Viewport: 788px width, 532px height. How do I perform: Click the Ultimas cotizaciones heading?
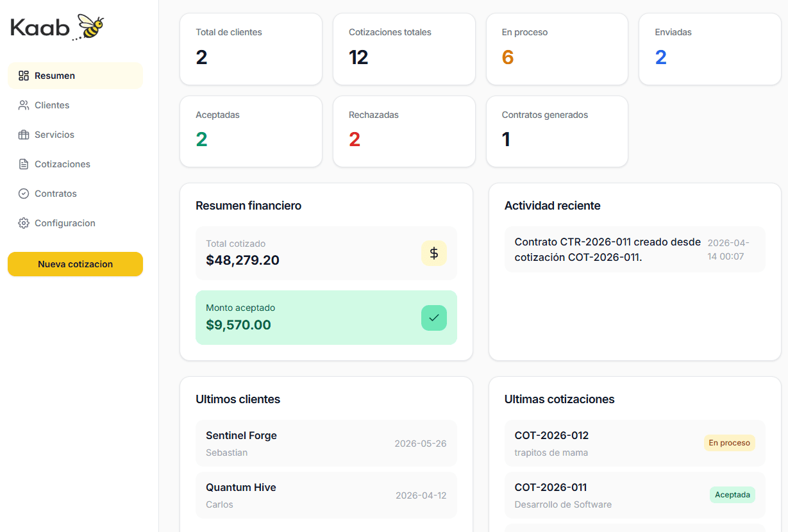[560, 399]
